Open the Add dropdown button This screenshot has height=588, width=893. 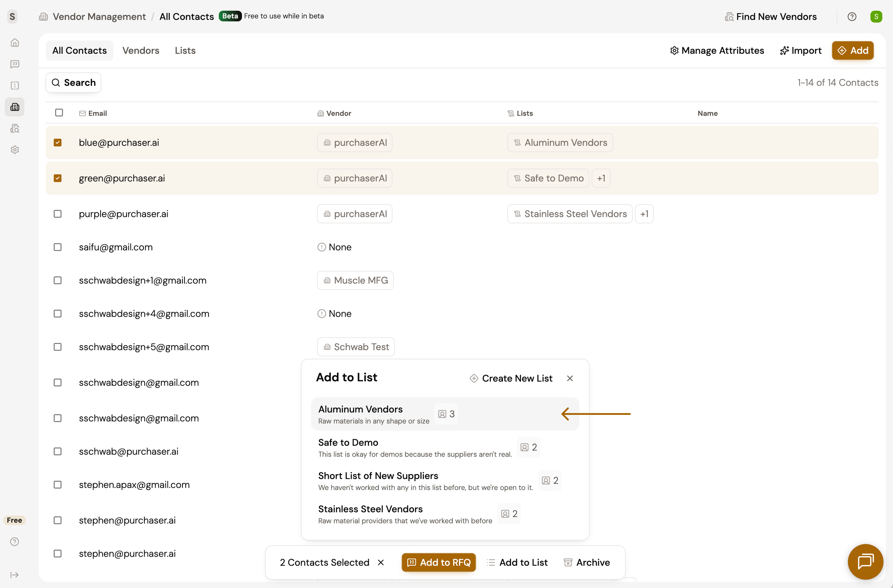coord(853,51)
